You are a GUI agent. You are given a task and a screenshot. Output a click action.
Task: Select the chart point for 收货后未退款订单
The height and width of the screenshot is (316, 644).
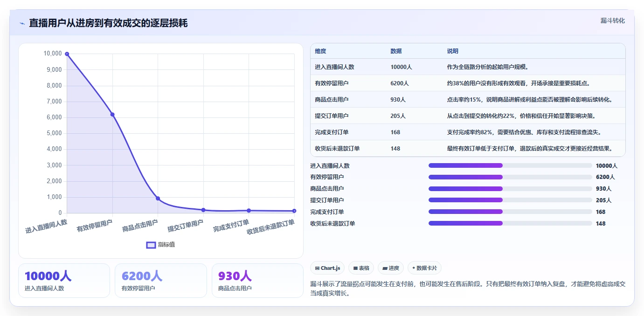tap(294, 211)
